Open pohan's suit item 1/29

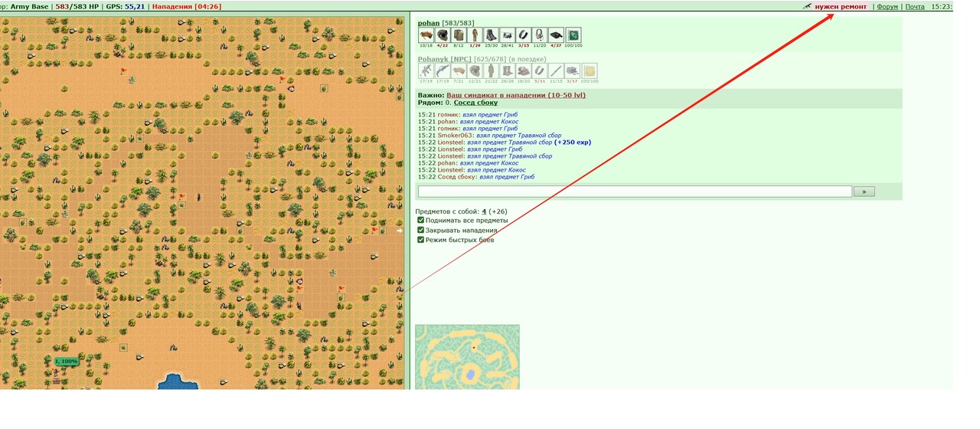(x=475, y=35)
